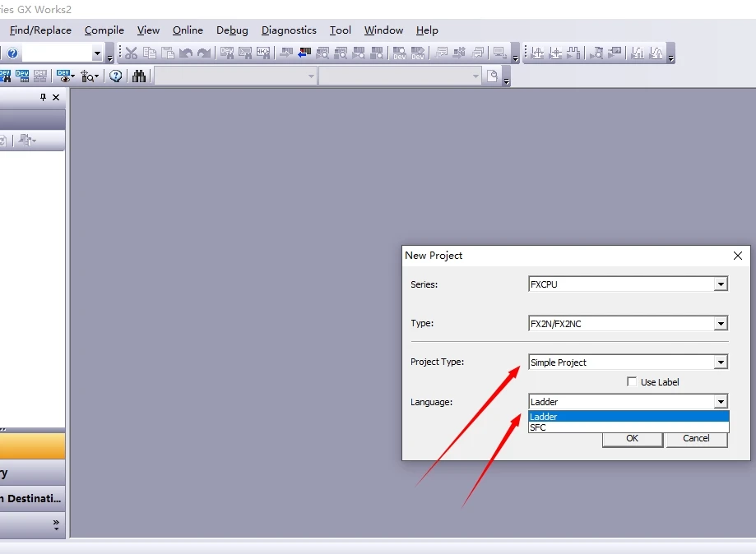
Task: Open the Window menu
Action: tap(383, 30)
